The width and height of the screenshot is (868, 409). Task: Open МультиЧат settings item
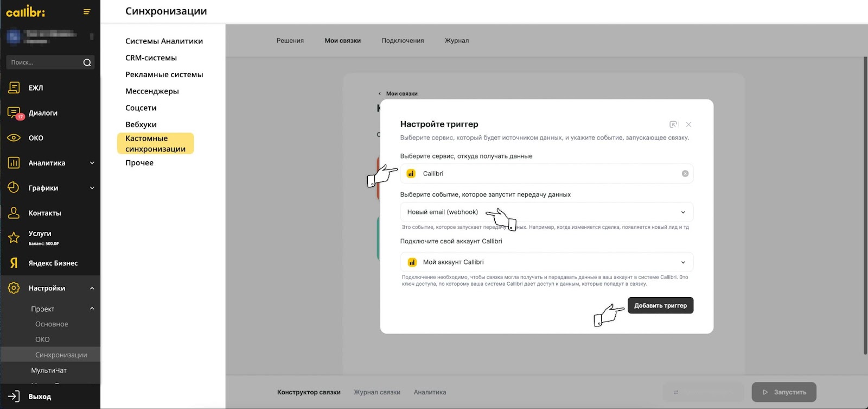click(x=49, y=370)
